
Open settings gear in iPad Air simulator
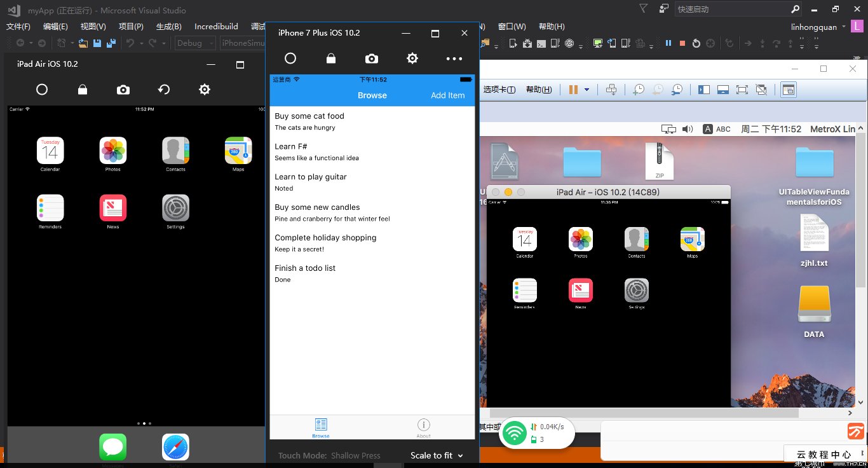pyautogui.click(x=205, y=90)
